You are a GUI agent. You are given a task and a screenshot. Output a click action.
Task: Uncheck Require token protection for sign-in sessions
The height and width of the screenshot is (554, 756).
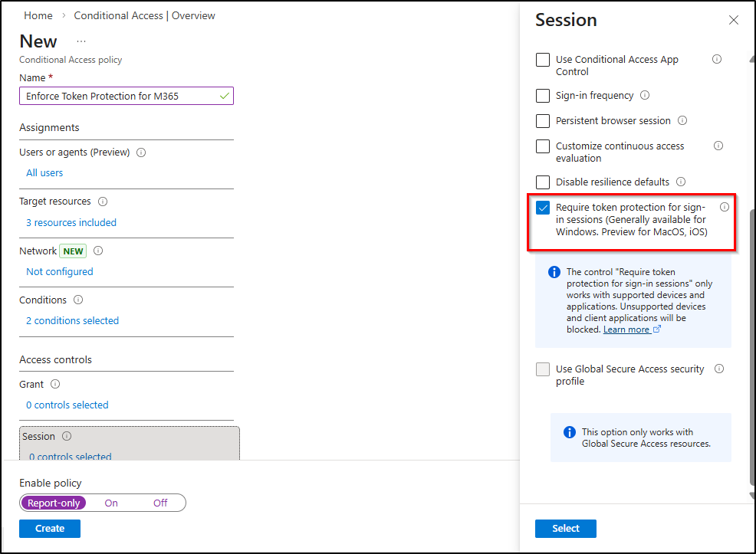pyautogui.click(x=543, y=208)
